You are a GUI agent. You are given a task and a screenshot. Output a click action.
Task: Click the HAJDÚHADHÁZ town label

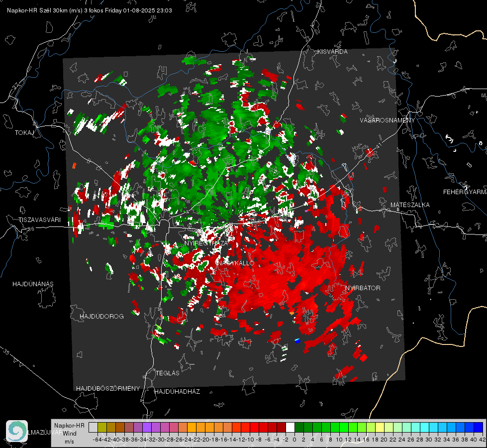tap(177, 392)
